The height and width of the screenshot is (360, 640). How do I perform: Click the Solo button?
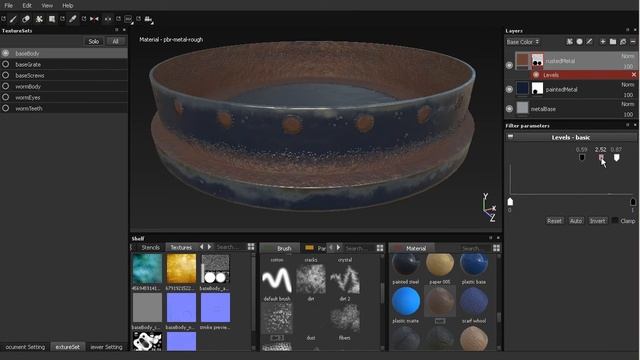click(93, 41)
